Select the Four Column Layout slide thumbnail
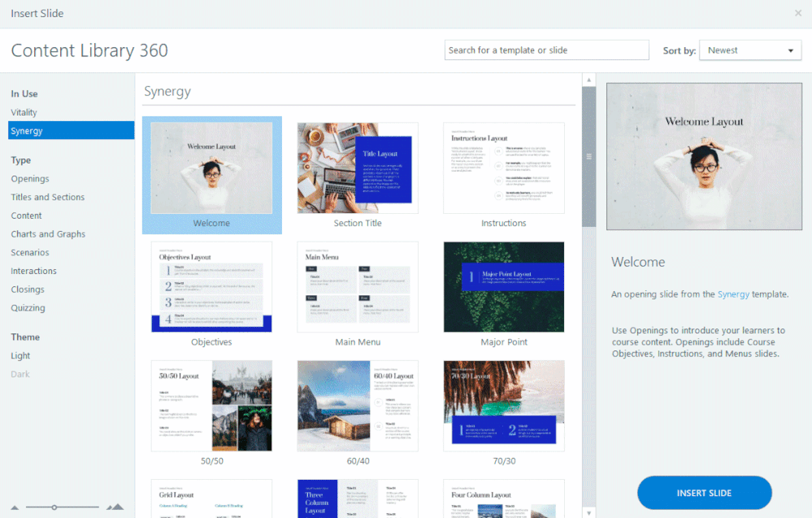This screenshot has height=518, width=812. pyautogui.click(x=504, y=498)
